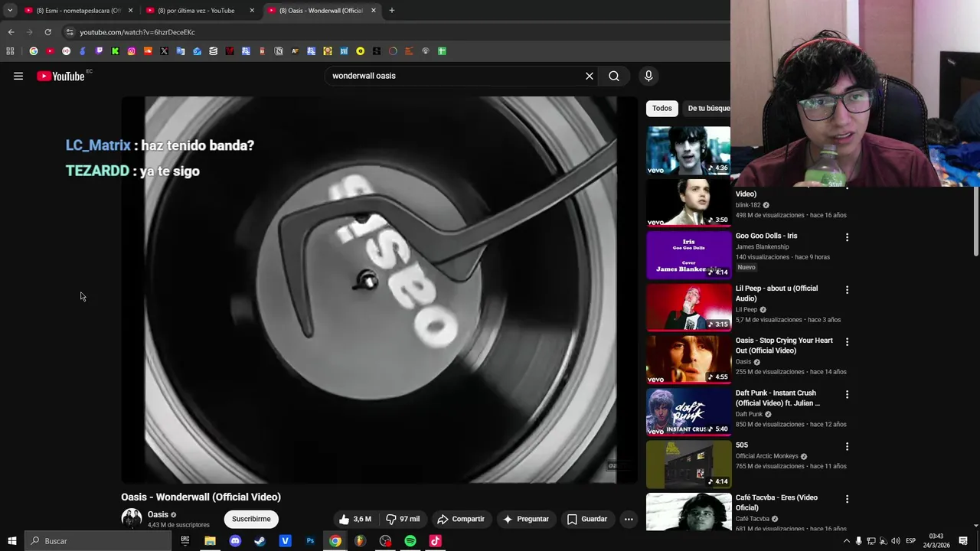Open Steam from the taskbar

point(260,541)
